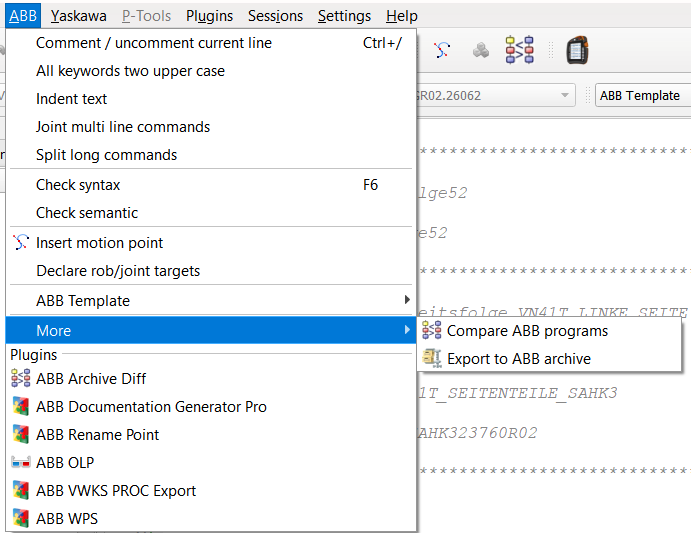Run Check semantic from menu

(211, 213)
